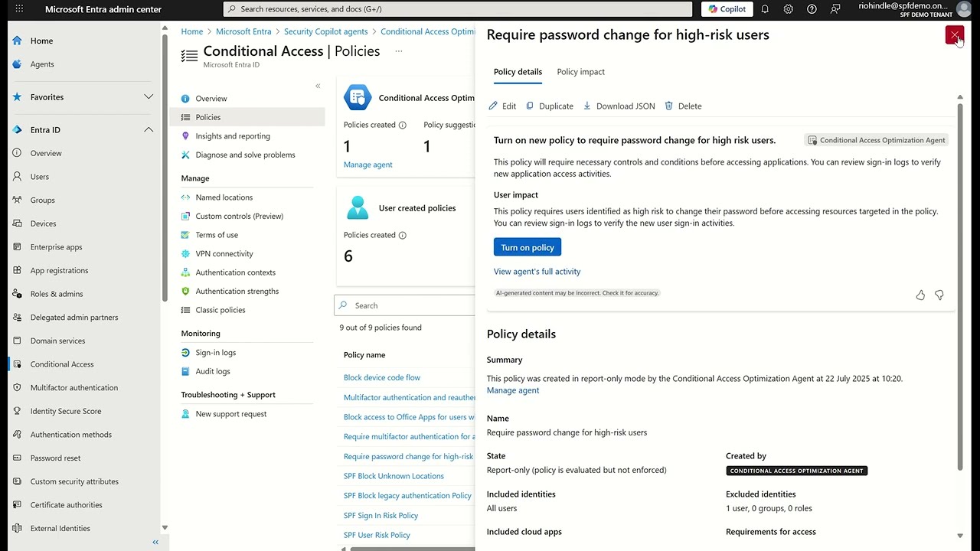Collapse the left navigation with double chevron
The image size is (980, 551).
pos(155,543)
